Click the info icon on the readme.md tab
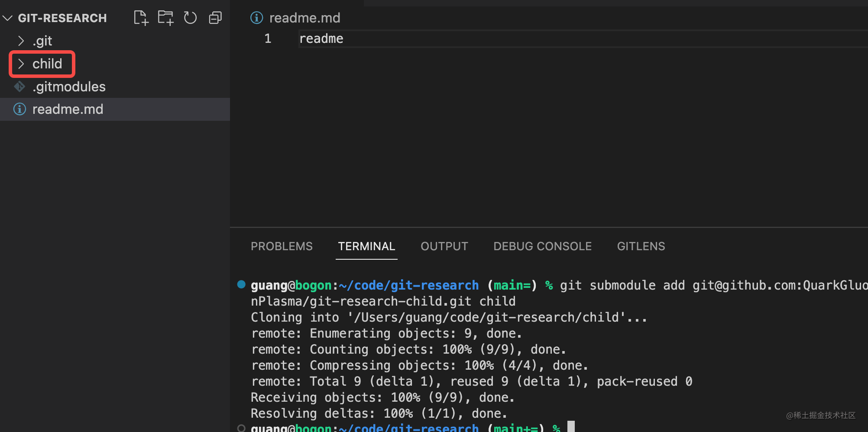This screenshot has height=432, width=868. point(256,18)
